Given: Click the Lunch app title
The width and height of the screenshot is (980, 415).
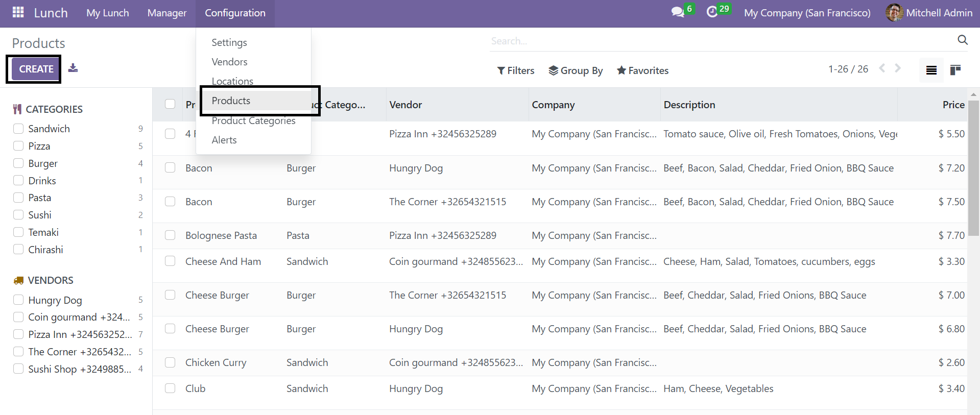Looking at the screenshot, I should tap(51, 13).
